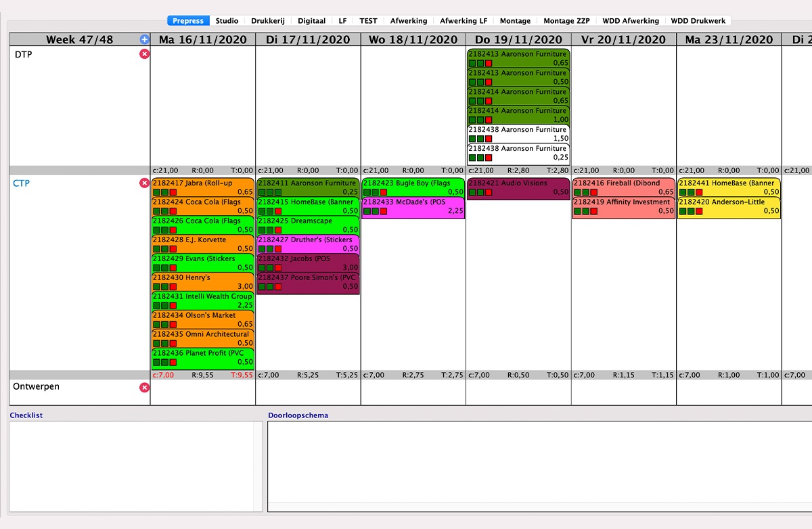
Task: Select job 2182434 Olson's Market
Action: [x=203, y=320]
